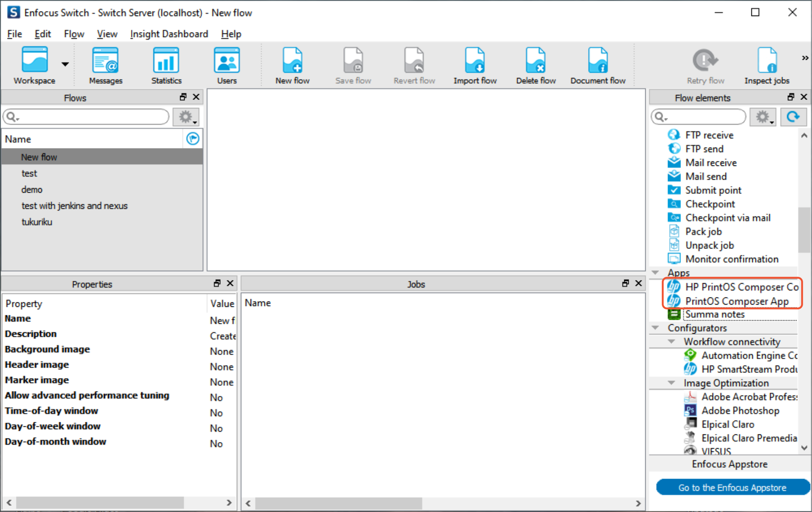Click the Flows search field
Screen dimensions: 812x512
[x=86, y=117]
